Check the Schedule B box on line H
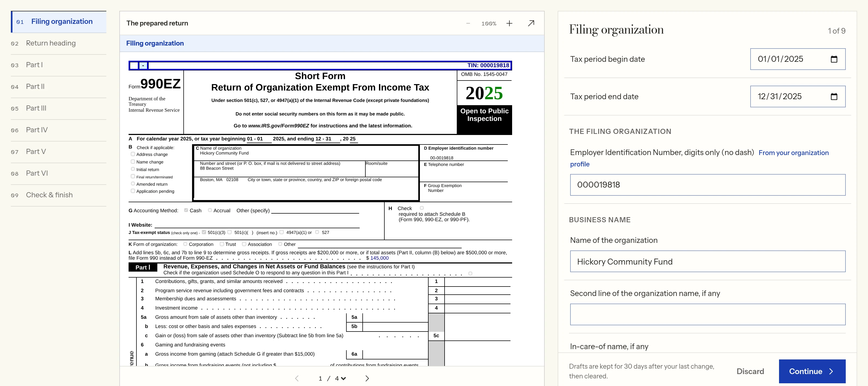This screenshot has height=386, width=868. click(x=422, y=208)
